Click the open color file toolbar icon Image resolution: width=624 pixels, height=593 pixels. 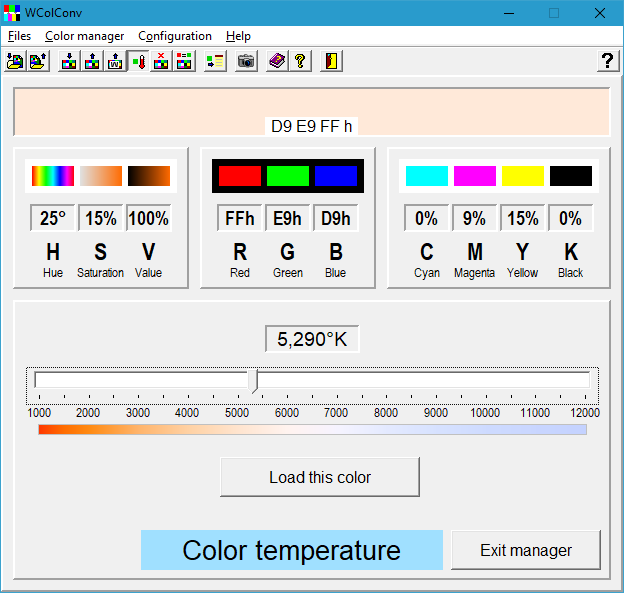15,61
